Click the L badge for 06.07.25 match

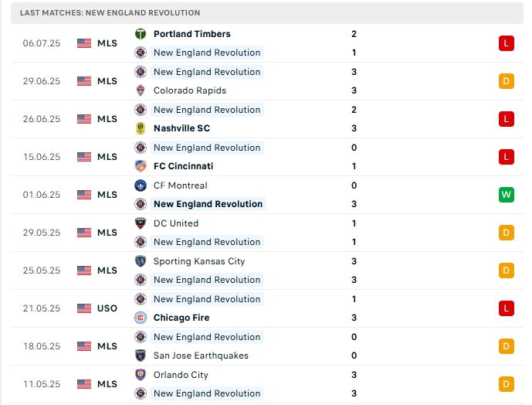tap(507, 43)
